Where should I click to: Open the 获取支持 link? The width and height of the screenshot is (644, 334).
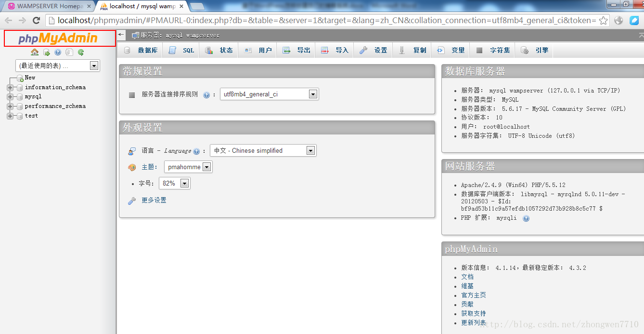474,313
